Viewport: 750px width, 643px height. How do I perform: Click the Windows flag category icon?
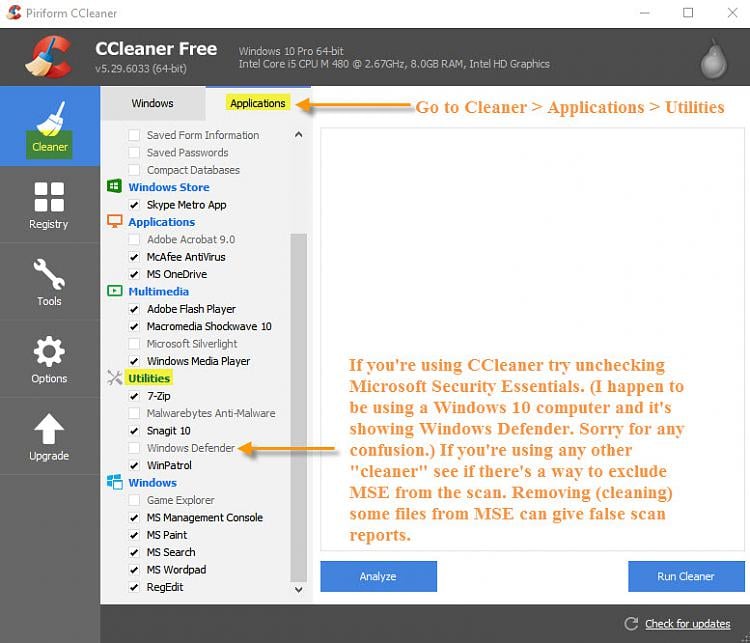114,482
